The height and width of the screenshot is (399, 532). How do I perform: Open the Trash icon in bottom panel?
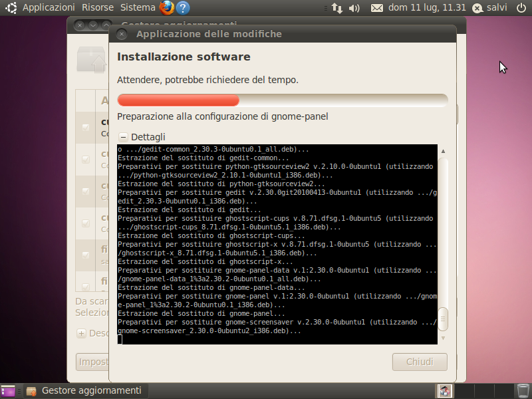pyautogui.click(x=523, y=391)
